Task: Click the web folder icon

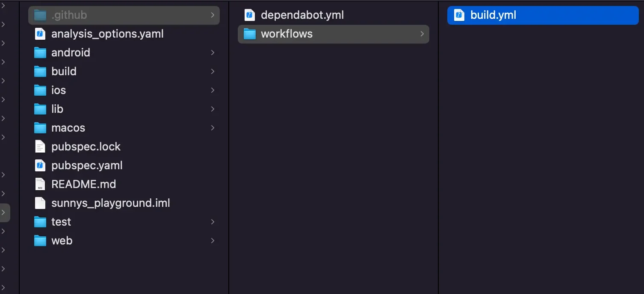Action: pos(40,241)
